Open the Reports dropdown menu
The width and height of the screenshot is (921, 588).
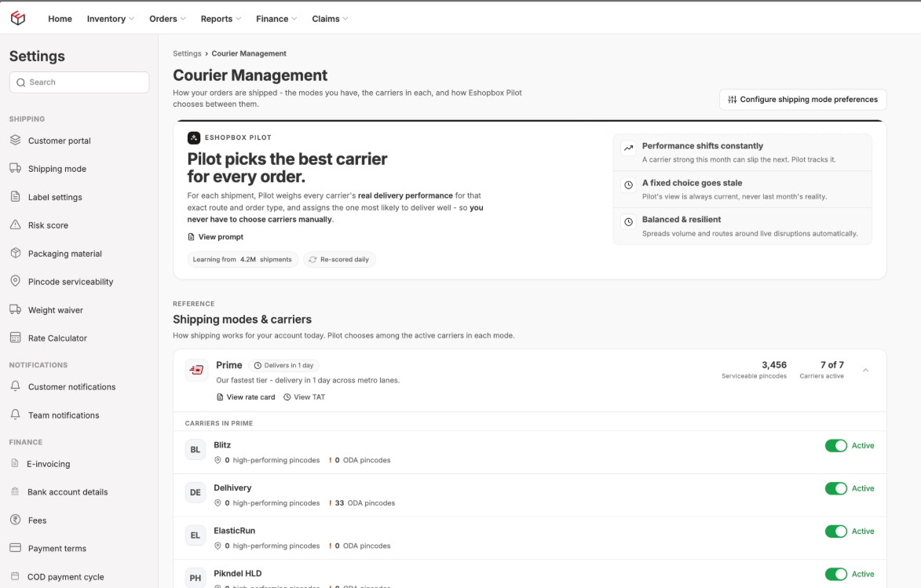221,19
